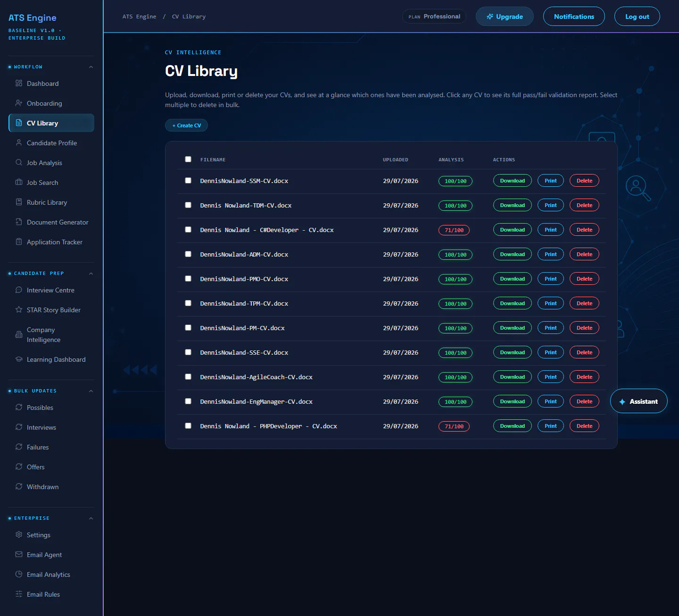679x616 pixels.
Task: Click the 100/100 score for SSM CV
Action: pos(455,181)
